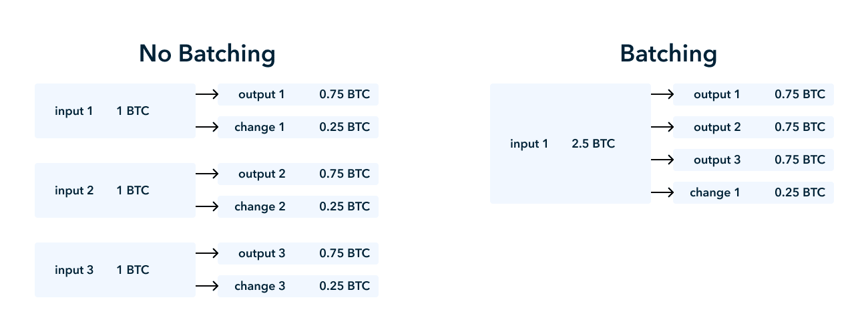Click the arrow pointing to change 1 under No Batching
Image resolution: width=868 pixels, height=334 pixels.
point(207,128)
